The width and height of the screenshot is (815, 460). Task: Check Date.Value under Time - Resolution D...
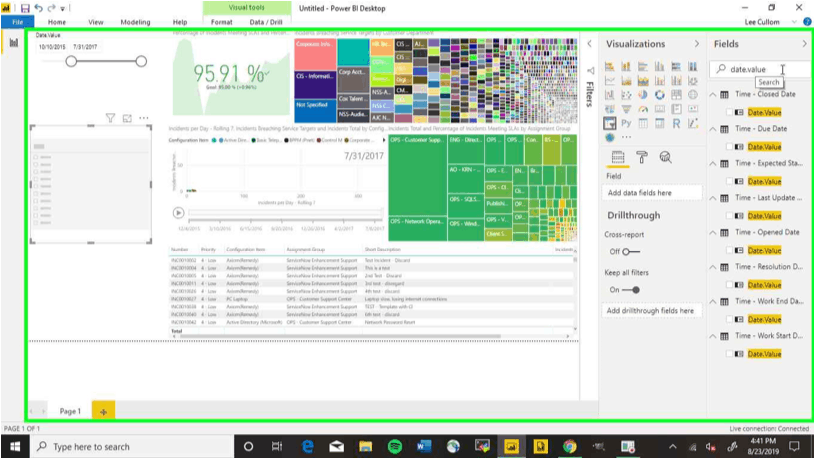click(730, 285)
